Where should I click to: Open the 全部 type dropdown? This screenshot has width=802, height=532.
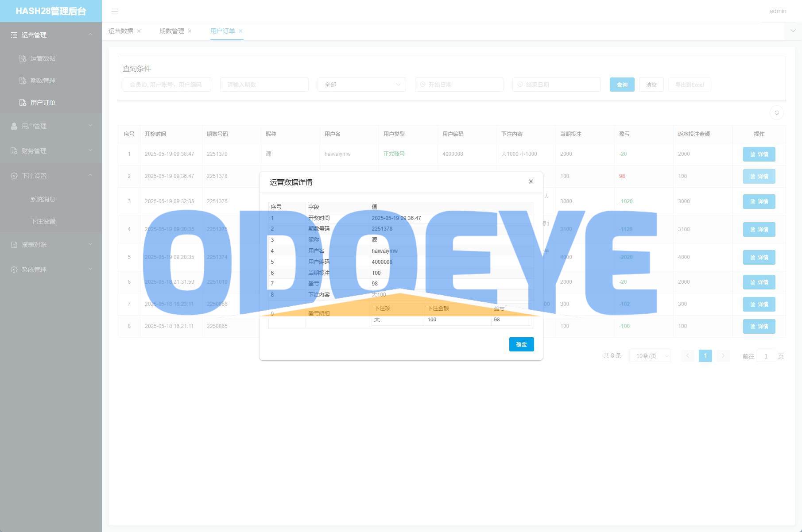[362, 85]
